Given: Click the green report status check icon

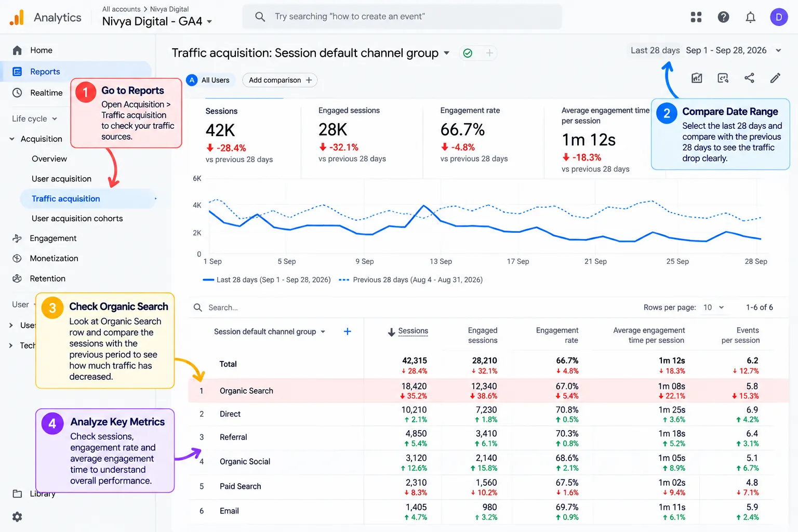Looking at the screenshot, I should 468,53.
